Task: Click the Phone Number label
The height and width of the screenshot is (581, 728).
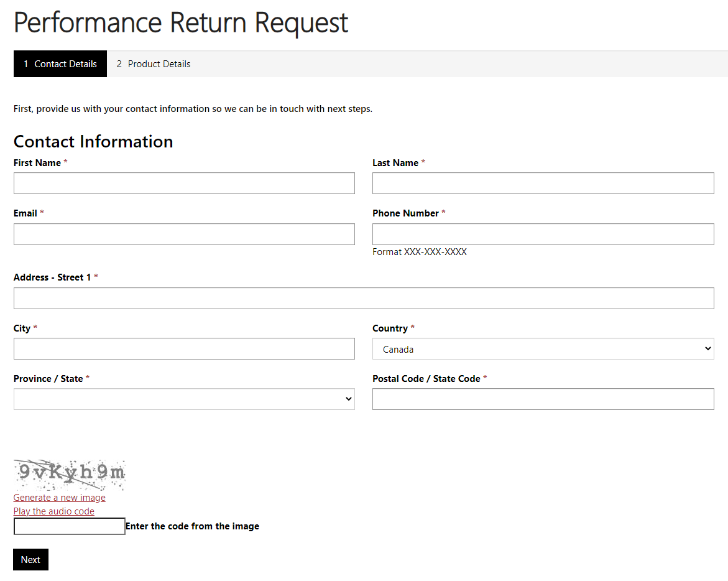Action: (405, 213)
